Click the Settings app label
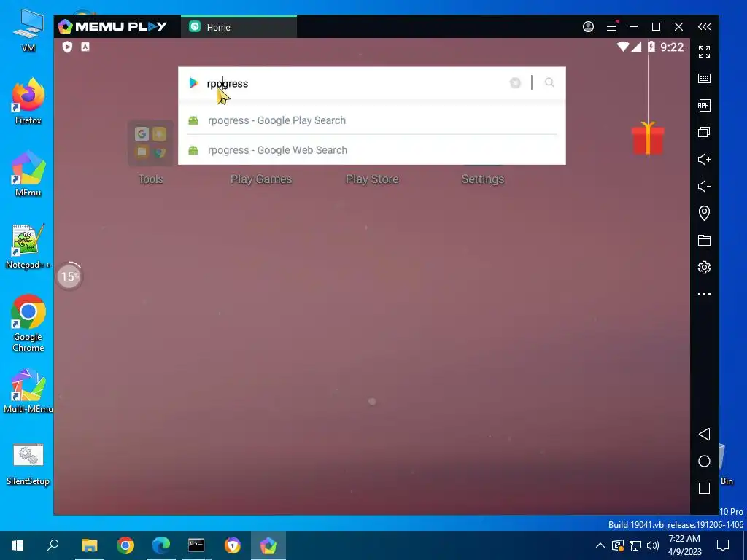Viewport: 747px width, 560px height. (x=483, y=179)
